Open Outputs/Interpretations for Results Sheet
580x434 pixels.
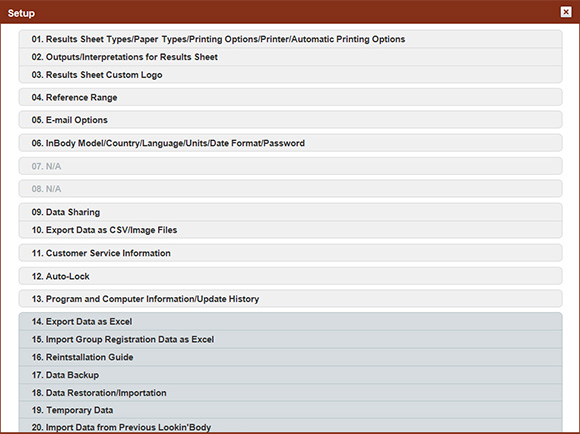290,57
